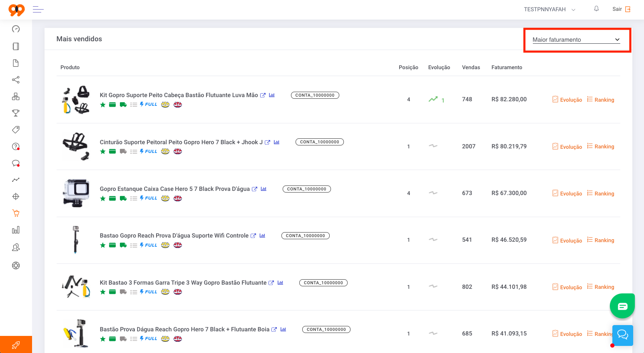
Task: Click the Faturamento column header
Action: pyautogui.click(x=507, y=67)
